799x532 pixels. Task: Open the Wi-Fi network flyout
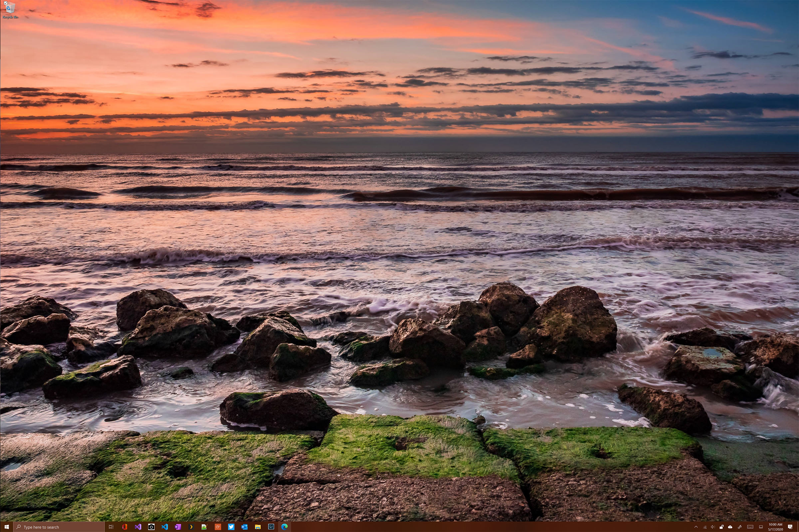point(705,527)
